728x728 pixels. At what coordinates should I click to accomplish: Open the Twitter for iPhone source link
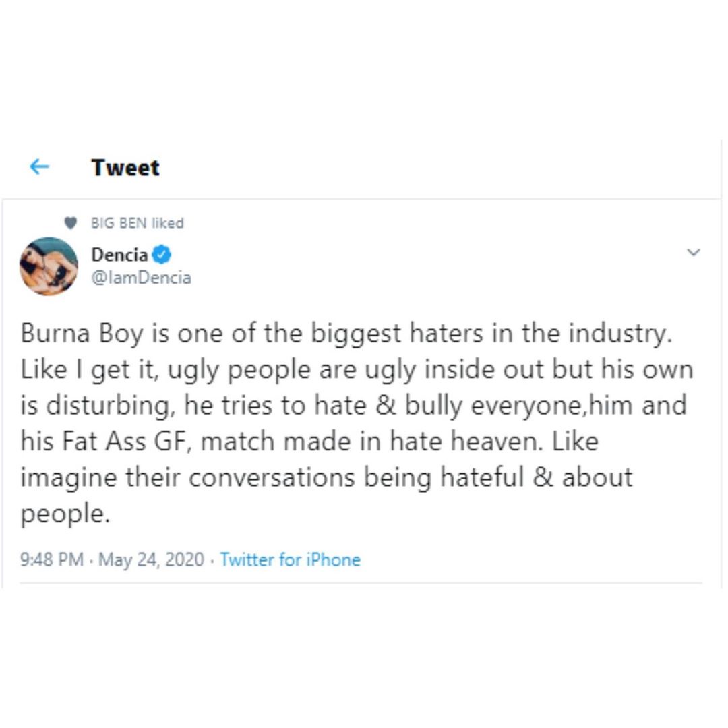click(x=290, y=559)
